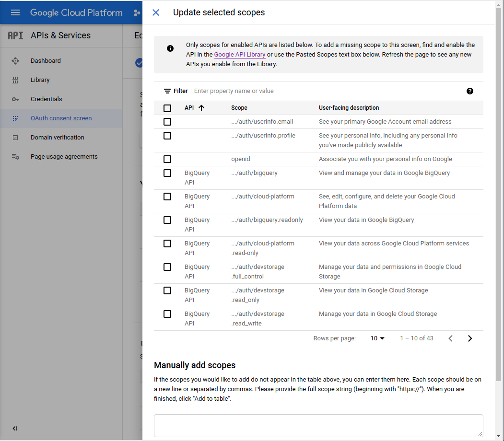Toggle the select-all header checkbox

pyautogui.click(x=167, y=108)
